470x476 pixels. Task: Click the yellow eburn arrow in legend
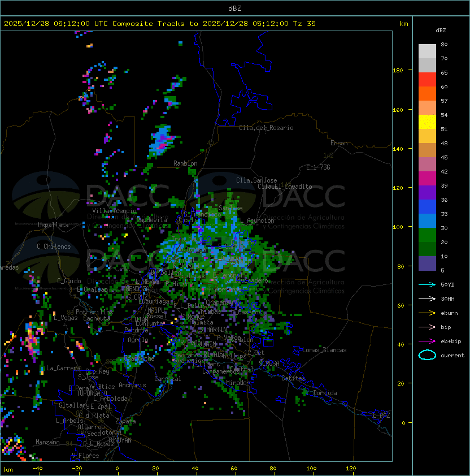pyautogui.click(x=427, y=313)
